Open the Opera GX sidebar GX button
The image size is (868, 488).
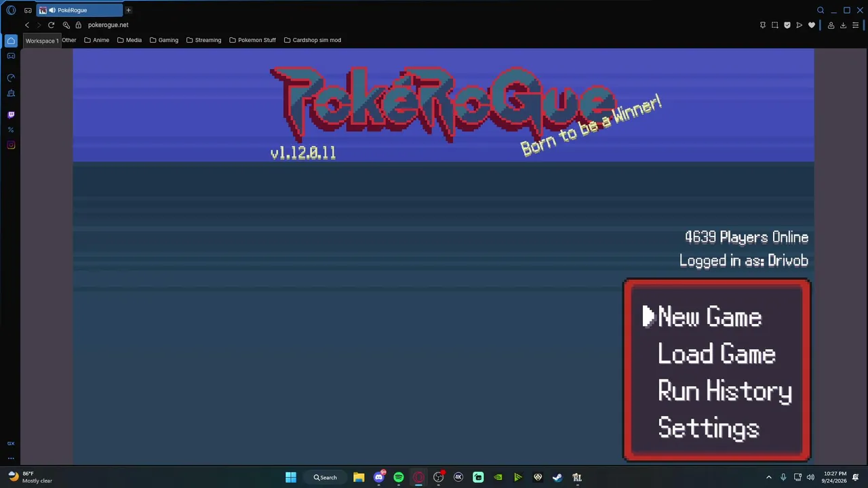pyautogui.click(x=11, y=443)
